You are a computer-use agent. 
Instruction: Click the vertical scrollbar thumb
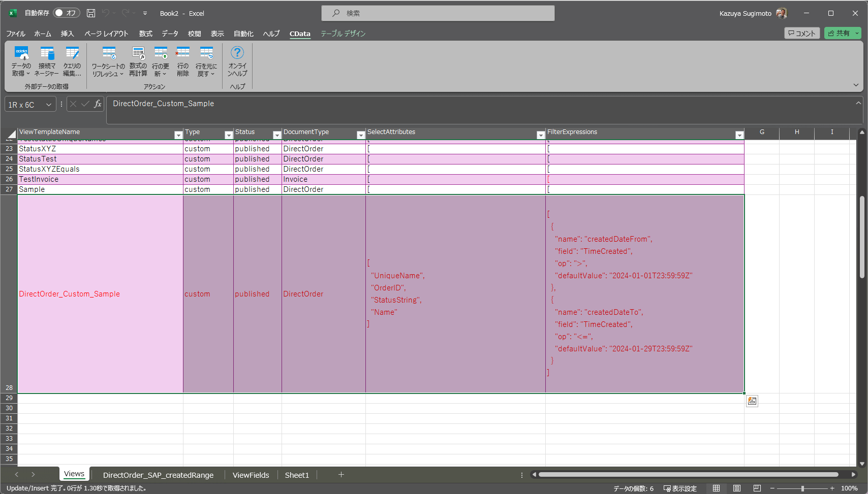tap(862, 237)
